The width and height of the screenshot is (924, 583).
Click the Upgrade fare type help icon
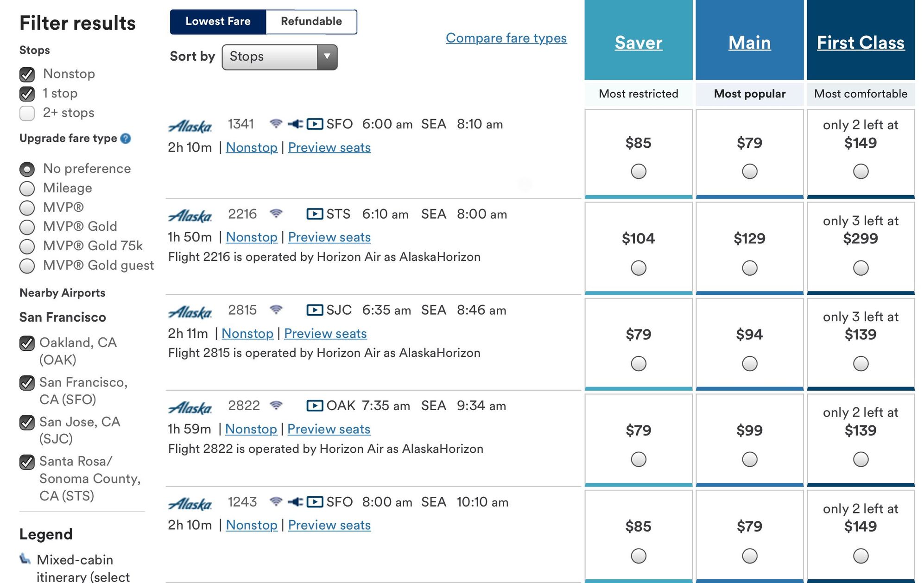point(126,139)
